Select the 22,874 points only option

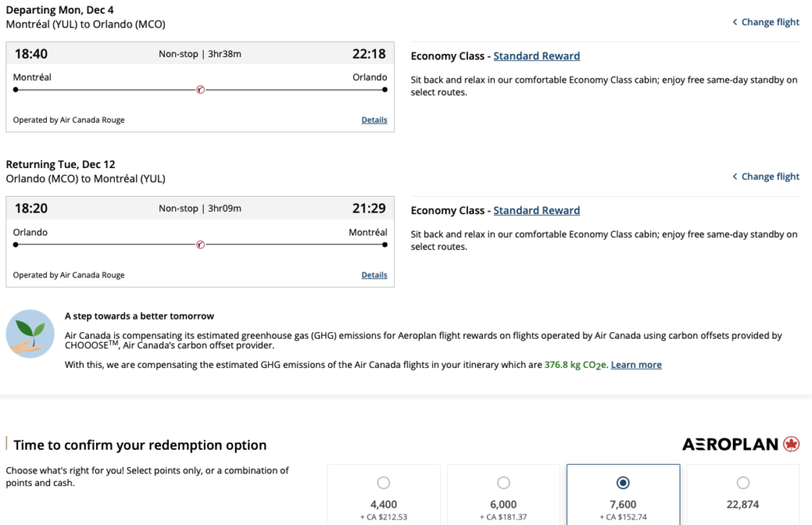point(742,483)
